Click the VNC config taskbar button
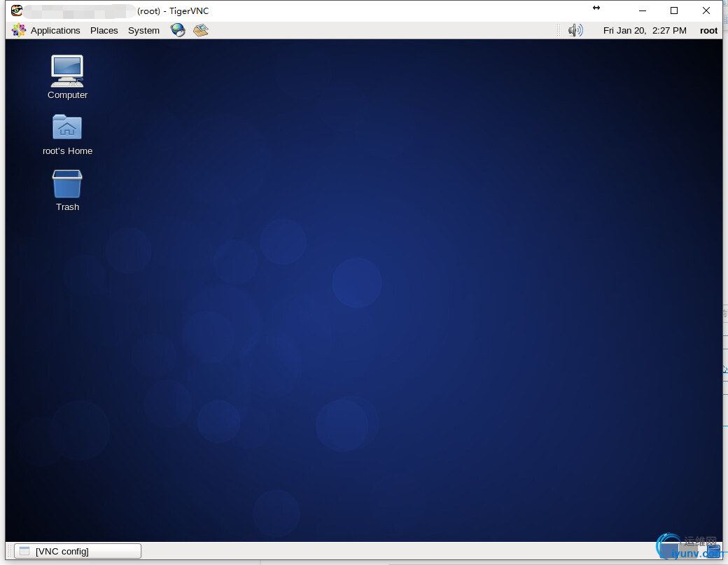This screenshot has width=728, height=565. click(x=78, y=551)
